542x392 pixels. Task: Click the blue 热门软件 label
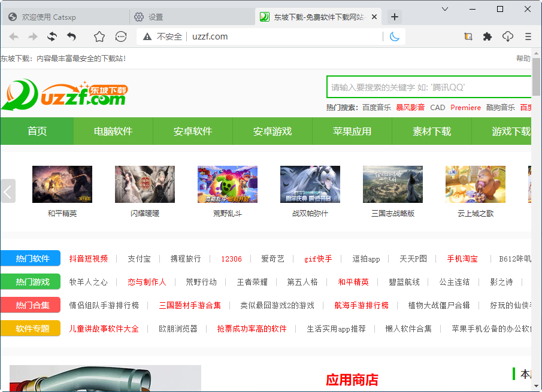pos(31,259)
